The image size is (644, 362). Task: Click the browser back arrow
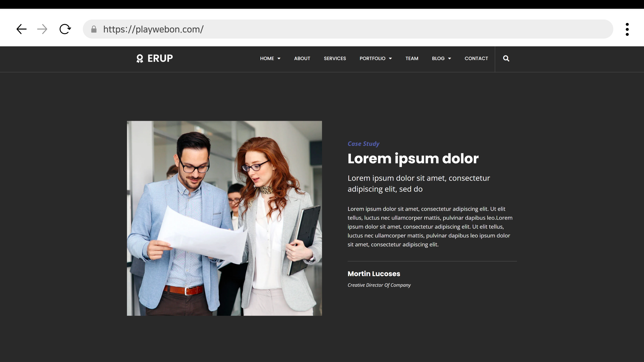(21, 29)
